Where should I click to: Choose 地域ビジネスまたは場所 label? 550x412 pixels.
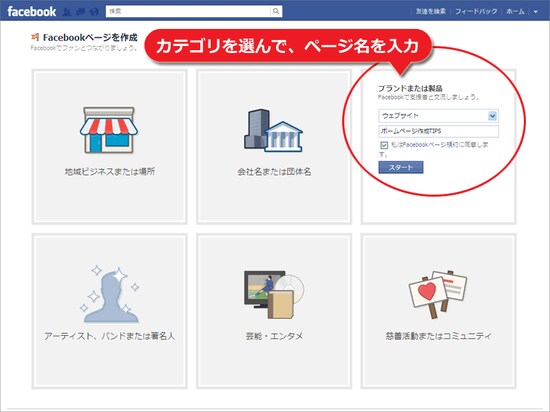click(x=110, y=171)
